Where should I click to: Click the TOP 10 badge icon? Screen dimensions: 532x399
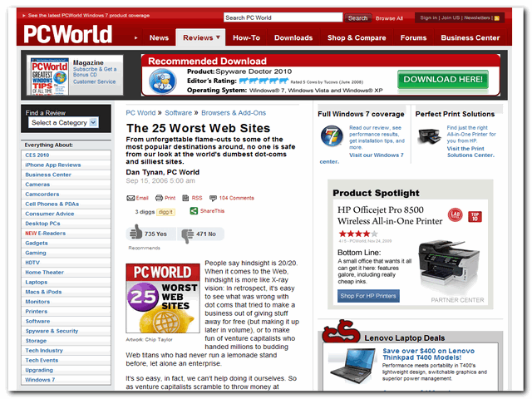475,216
